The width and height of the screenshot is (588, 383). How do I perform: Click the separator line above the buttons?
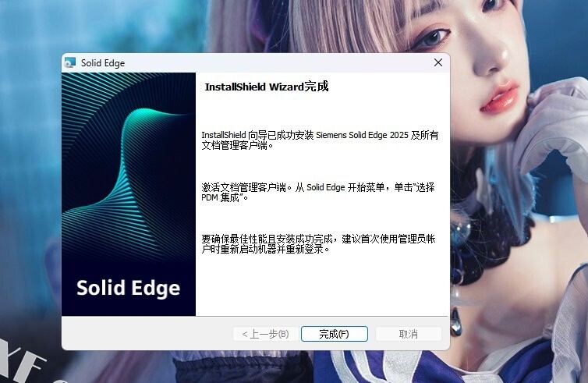(x=255, y=317)
